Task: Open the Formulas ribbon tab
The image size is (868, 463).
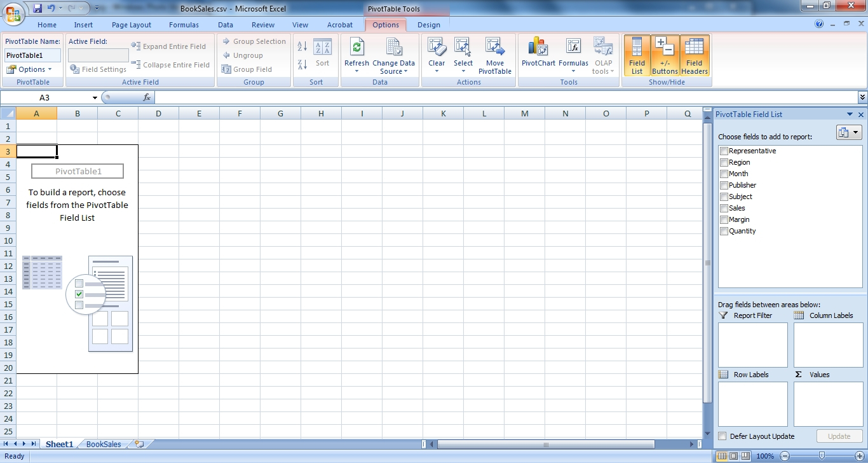Action: click(184, 25)
